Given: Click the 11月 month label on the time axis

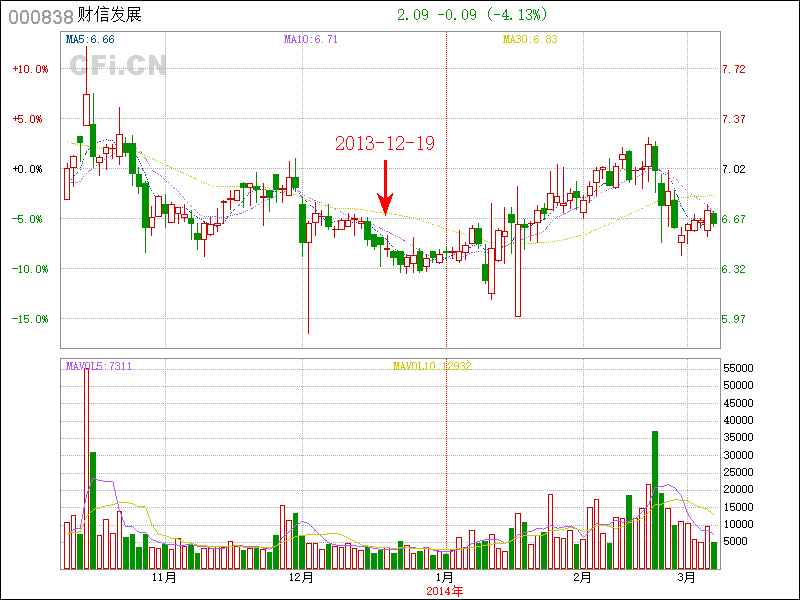Looking at the screenshot, I should point(164,578).
